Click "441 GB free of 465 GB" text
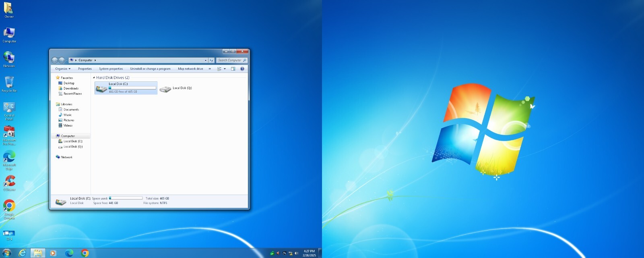The image size is (644, 258). (x=123, y=92)
